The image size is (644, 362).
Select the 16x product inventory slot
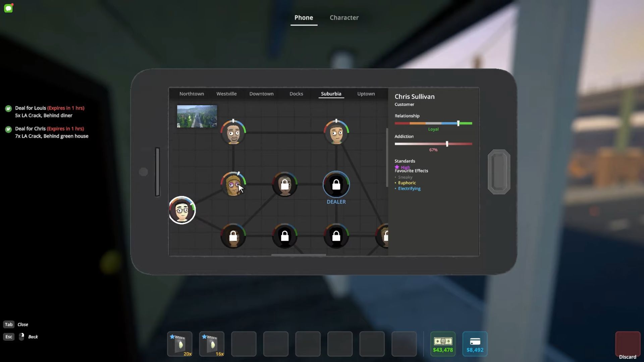pos(212,344)
